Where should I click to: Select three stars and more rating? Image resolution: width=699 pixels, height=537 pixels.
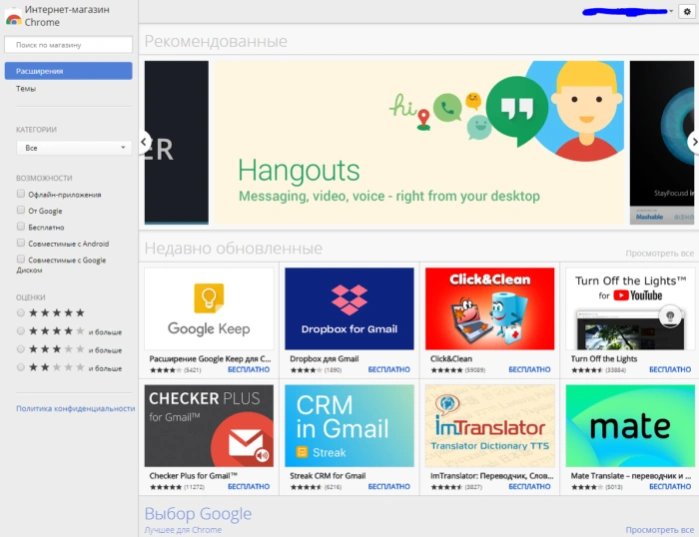21,349
